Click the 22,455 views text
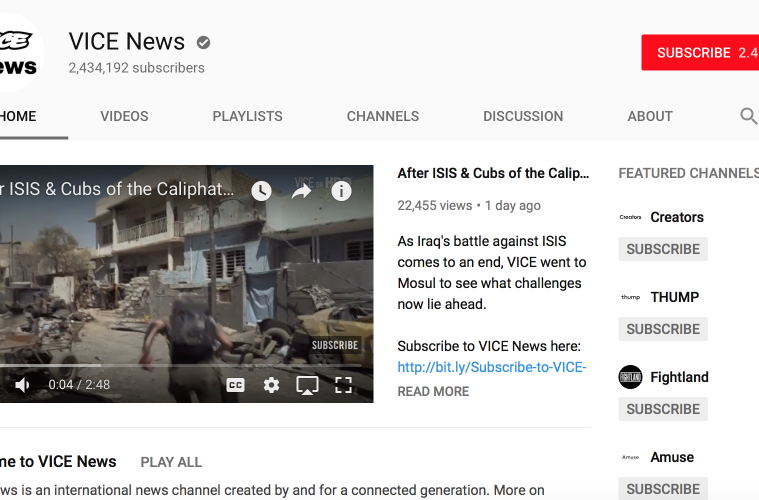This screenshot has height=500, width=759. (435, 206)
